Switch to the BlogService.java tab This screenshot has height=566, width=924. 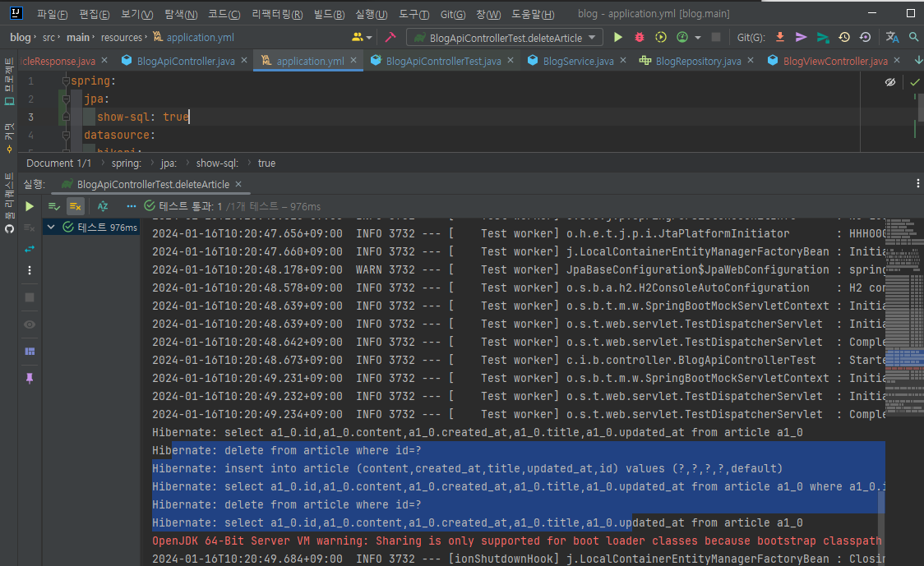[x=570, y=61]
